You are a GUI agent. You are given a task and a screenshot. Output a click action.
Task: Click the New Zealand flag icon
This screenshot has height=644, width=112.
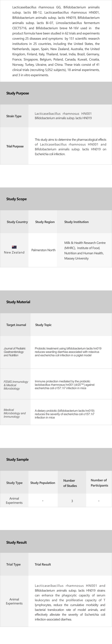pyautogui.click(x=14, y=247)
